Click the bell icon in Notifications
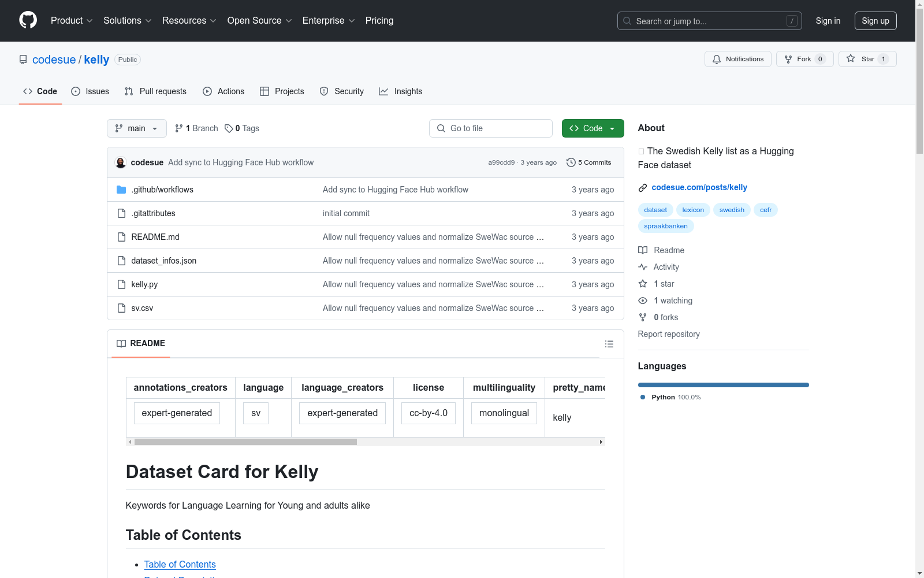 (x=717, y=59)
